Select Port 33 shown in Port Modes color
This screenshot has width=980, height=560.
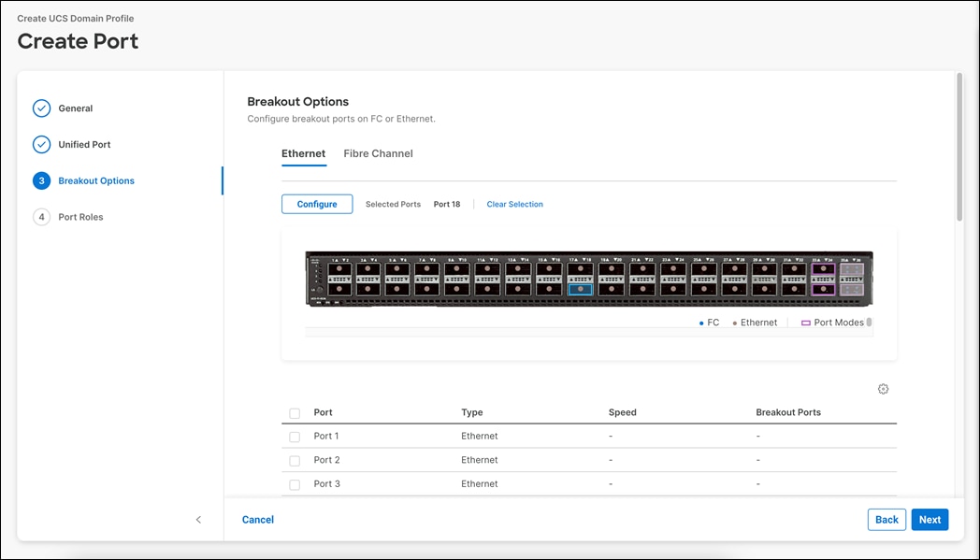click(x=821, y=269)
